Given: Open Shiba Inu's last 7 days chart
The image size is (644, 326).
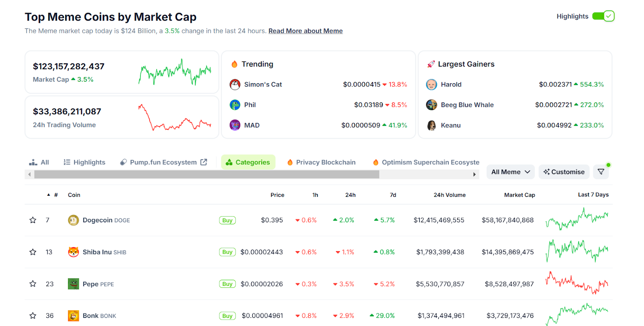Looking at the screenshot, I should [577, 250].
